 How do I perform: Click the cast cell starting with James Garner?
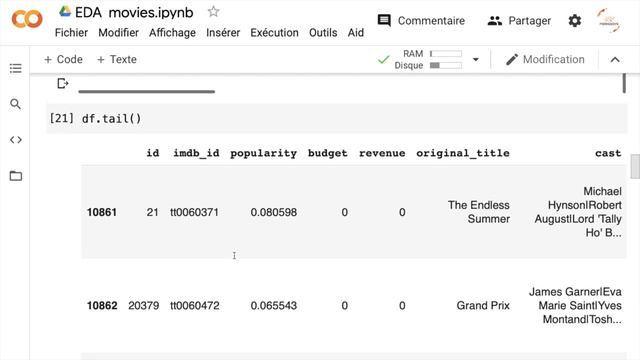click(575, 306)
